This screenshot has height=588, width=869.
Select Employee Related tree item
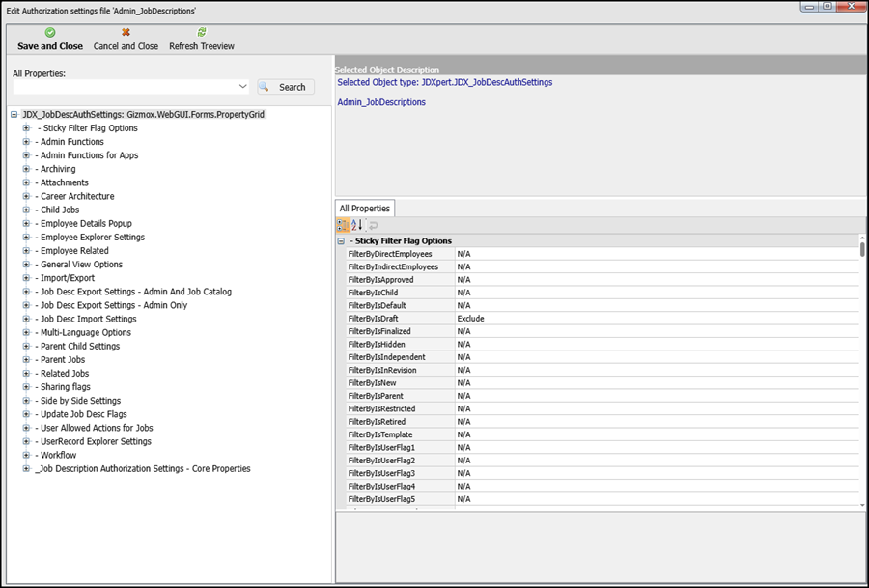(71, 250)
